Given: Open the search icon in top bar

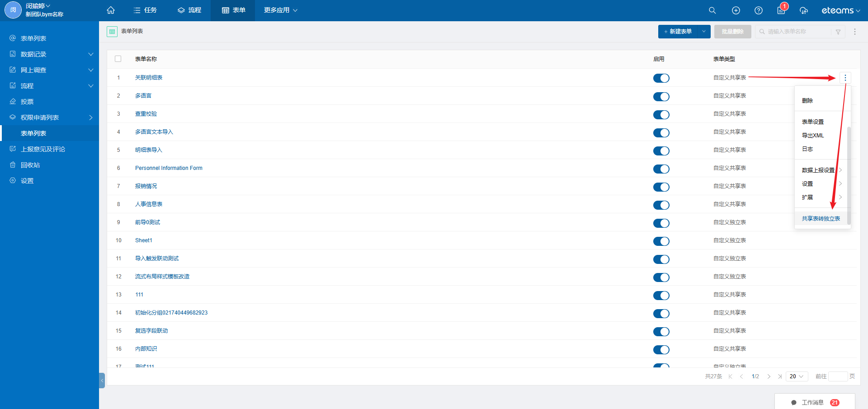Looking at the screenshot, I should 712,10.
